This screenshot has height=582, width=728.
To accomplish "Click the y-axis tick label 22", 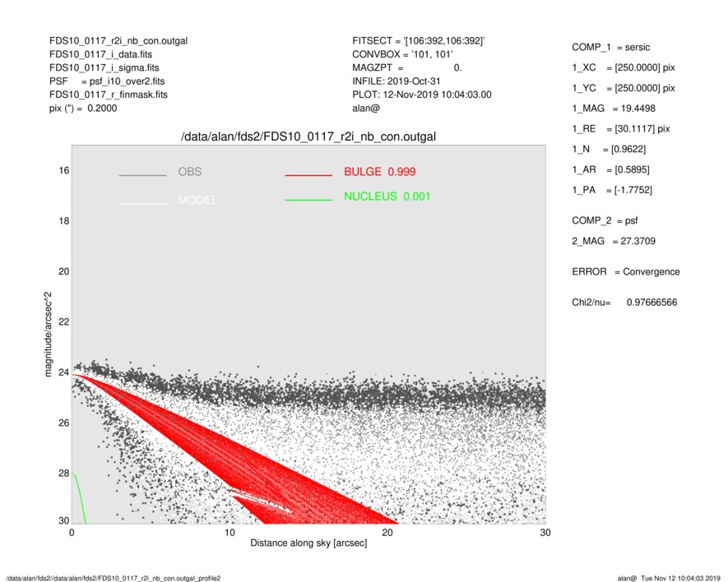I will (x=64, y=321).
